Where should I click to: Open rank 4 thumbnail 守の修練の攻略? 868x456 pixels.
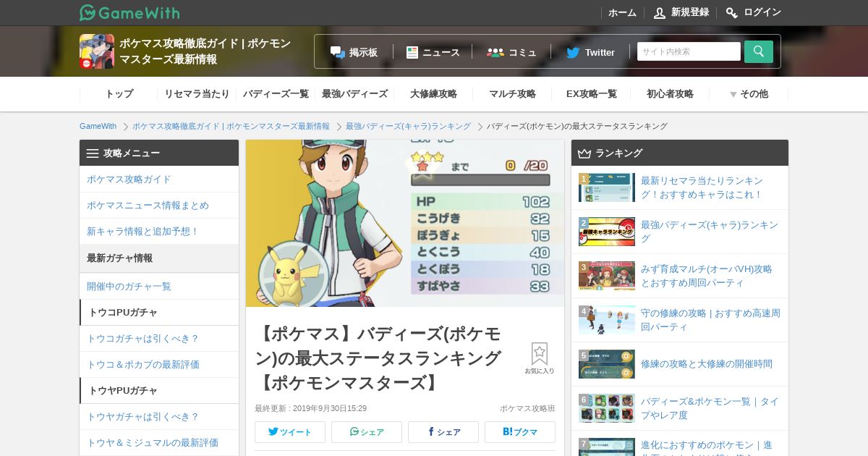607,320
